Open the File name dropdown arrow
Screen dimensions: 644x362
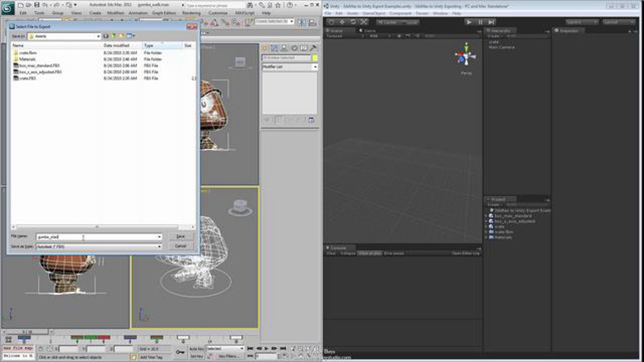[159, 237]
